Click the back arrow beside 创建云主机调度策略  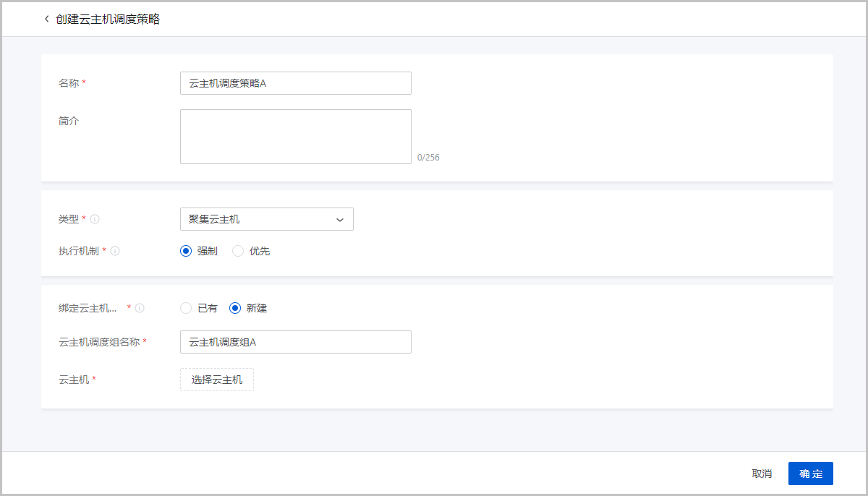(x=47, y=20)
